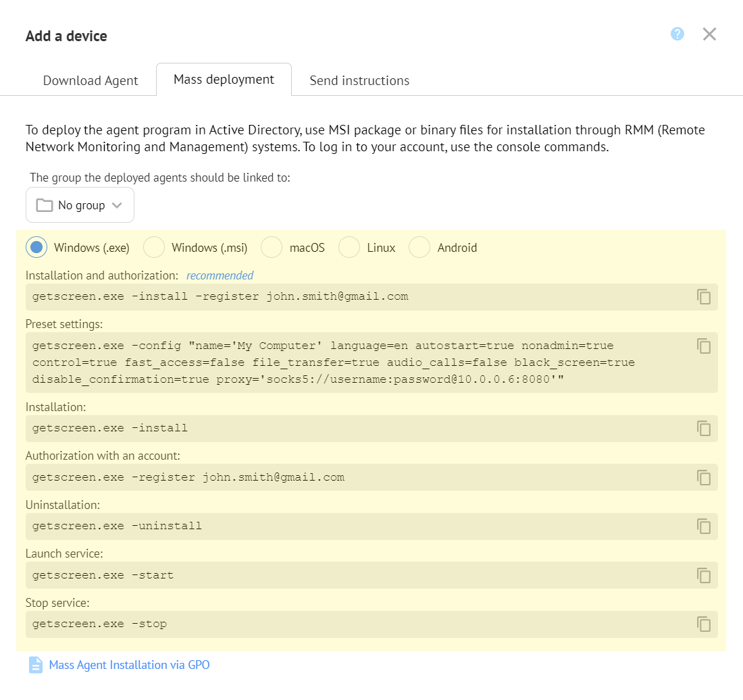Click the 'Authorization with an account:' label
Screen dimensions: 743x700
click(103, 456)
